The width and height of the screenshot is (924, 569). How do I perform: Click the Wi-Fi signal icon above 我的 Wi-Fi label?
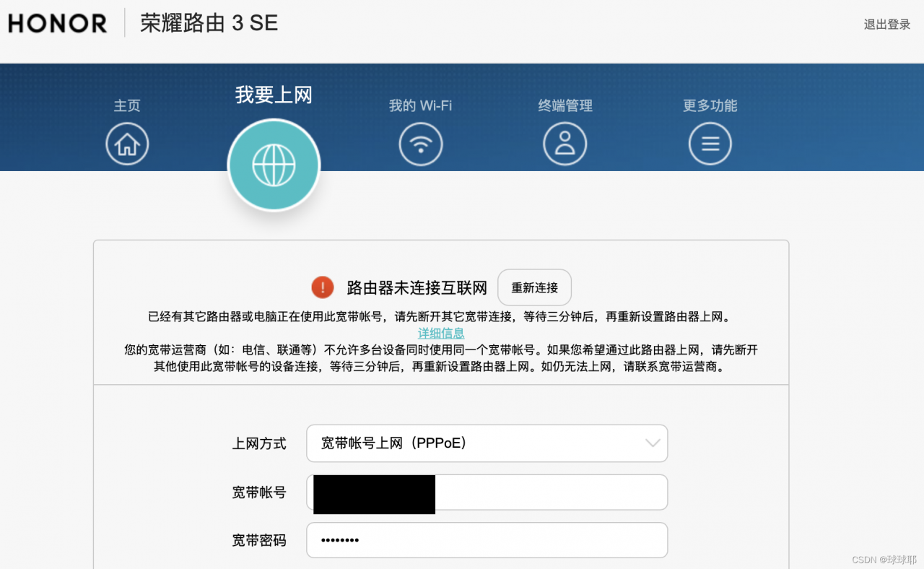pyautogui.click(x=421, y=144)
